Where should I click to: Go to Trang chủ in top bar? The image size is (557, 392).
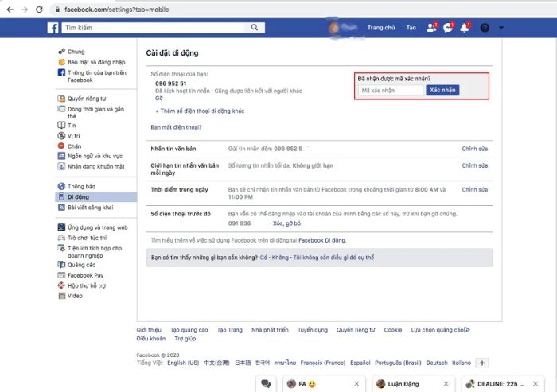tap(381, 28)
